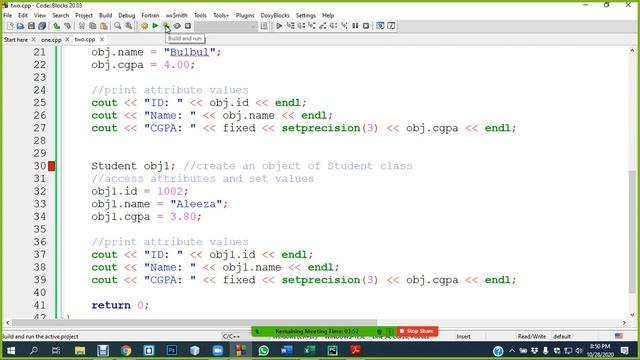The image size is (640, 360).
Task: Click the green Run icon
Action: (155, 26)
